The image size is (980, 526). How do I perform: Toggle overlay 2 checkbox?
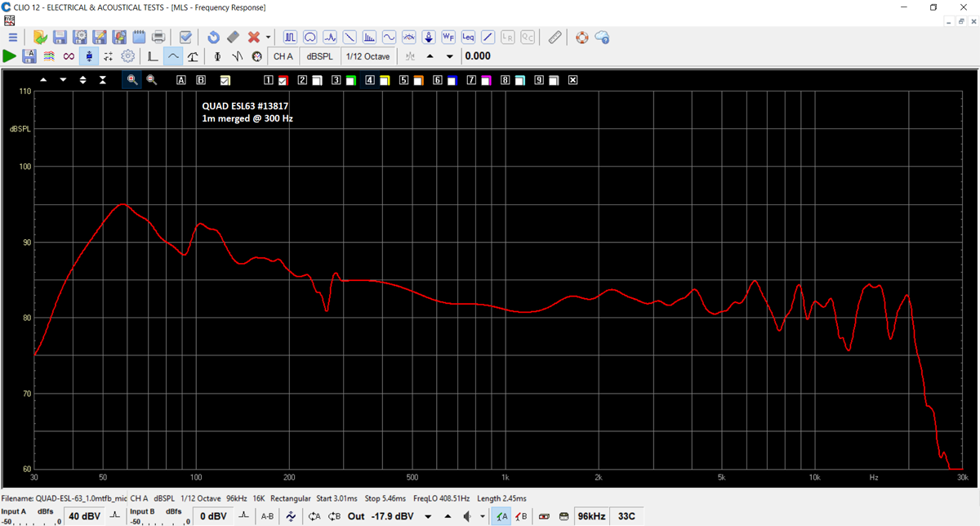click(316, 80)
